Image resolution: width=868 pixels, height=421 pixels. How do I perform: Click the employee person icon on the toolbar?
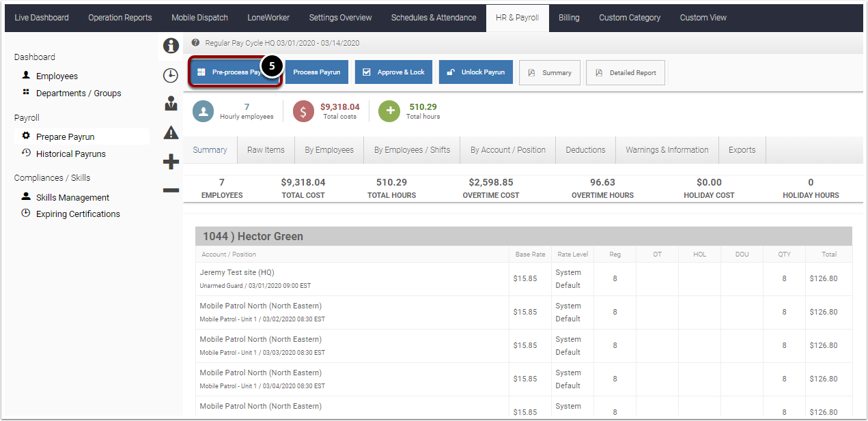[171, 104]
